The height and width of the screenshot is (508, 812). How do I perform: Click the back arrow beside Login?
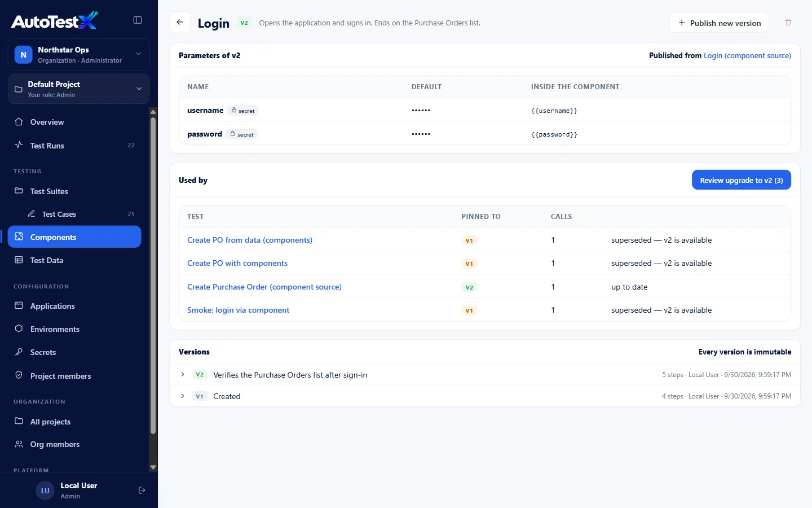(x=180, y=23)
